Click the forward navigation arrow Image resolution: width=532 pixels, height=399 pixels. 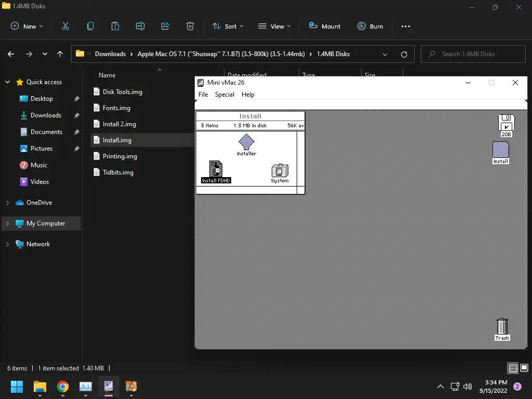point(29,54)
